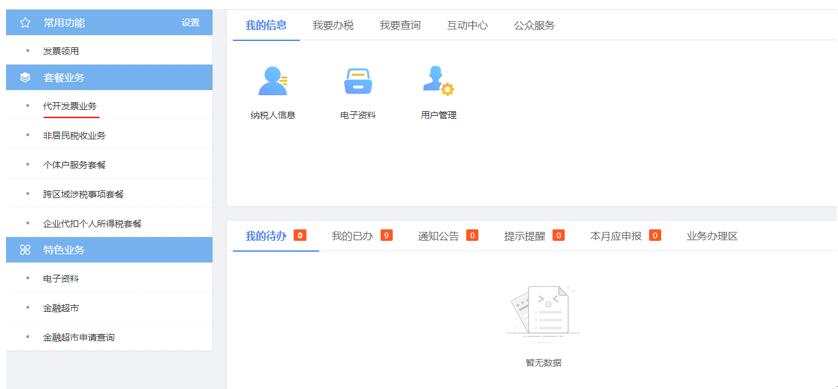Select the 公众服务 tab
838x389 pixels.
(534, 25)
